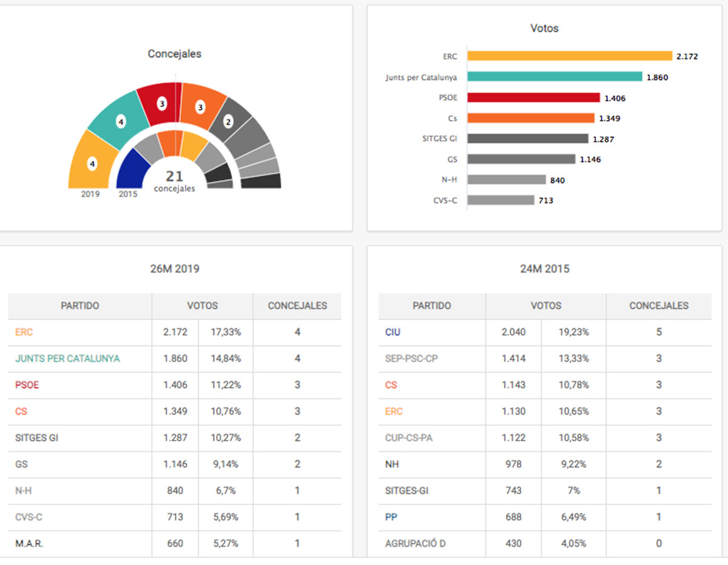Viewport: 728px width, 565px height.
Task: Select the M.A.R. row in the 2019 table
Action: coord(29,544)
